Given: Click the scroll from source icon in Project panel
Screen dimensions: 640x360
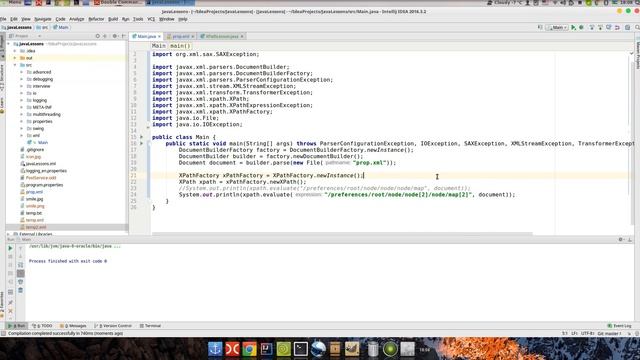Looking at the screenshot, I should 98,36.
